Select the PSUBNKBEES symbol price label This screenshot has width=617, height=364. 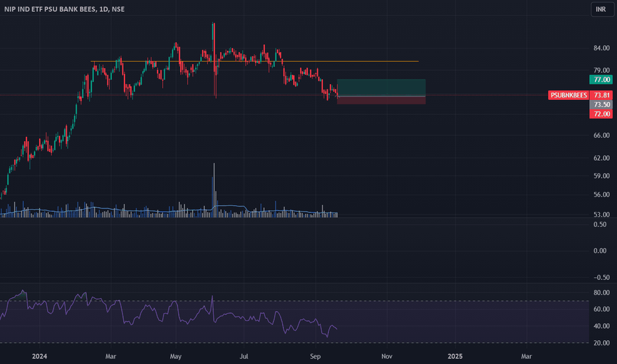569,95
